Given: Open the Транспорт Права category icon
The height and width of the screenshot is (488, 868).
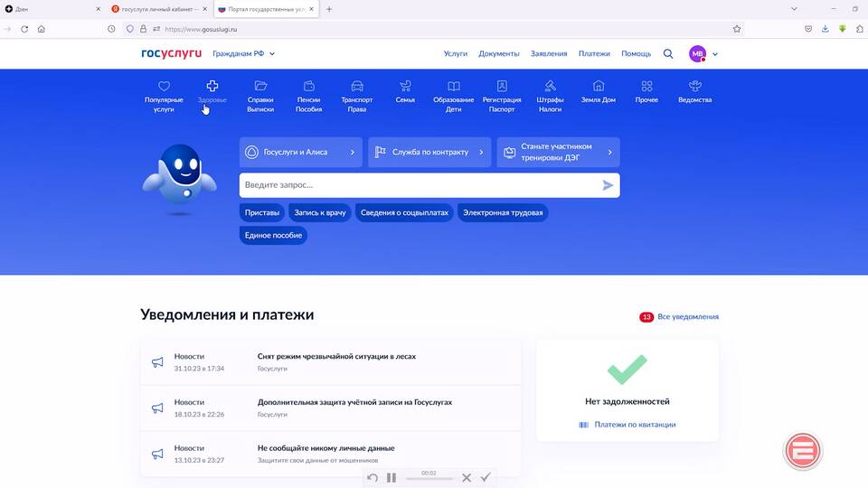Looking at the screenshot, I should point(357,87).
